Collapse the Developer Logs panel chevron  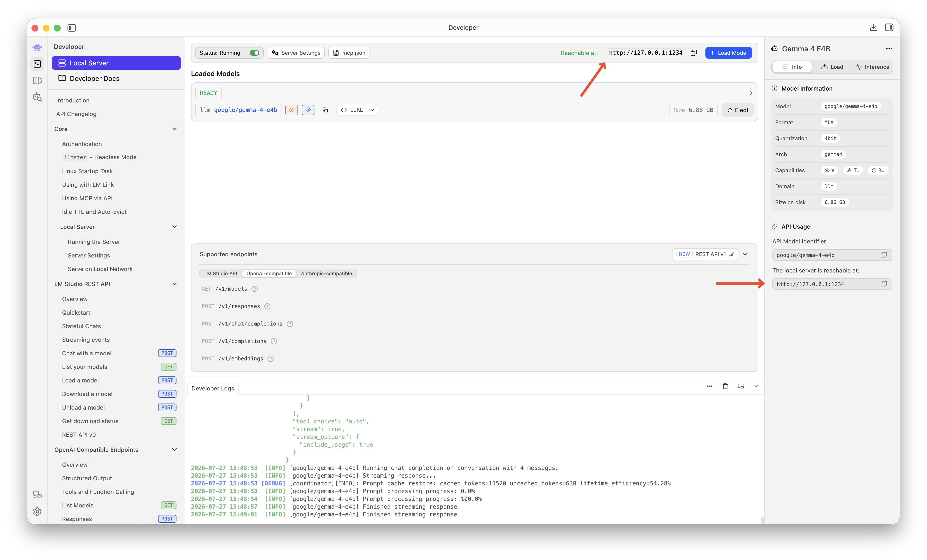[x=756, y=386]
